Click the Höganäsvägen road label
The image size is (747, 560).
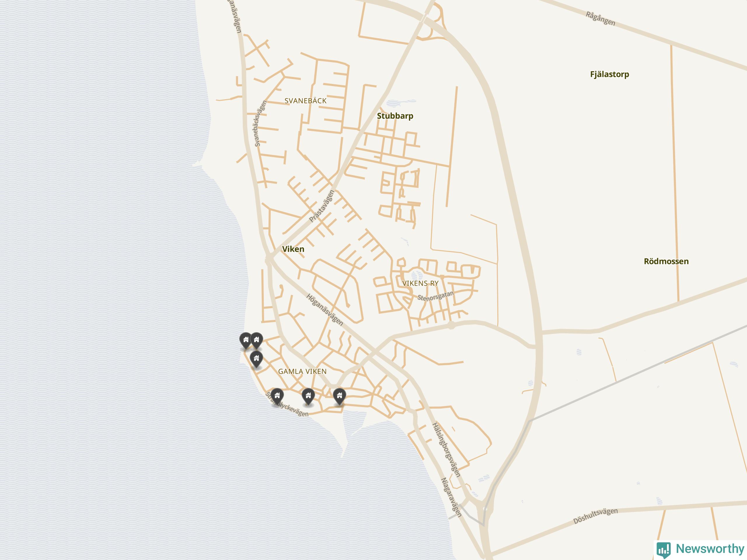click(324, 310)
